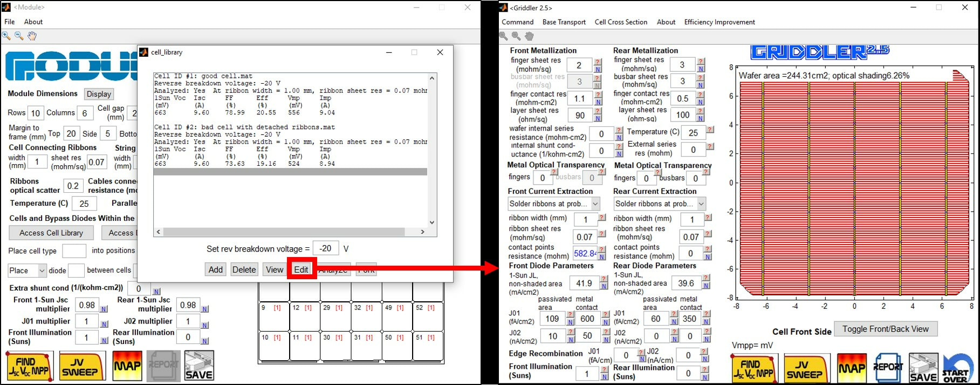The height and width of the screenshot is (385, 980).
Task: Select the zoom in tool in Module window
Action: tap(6, 36)
